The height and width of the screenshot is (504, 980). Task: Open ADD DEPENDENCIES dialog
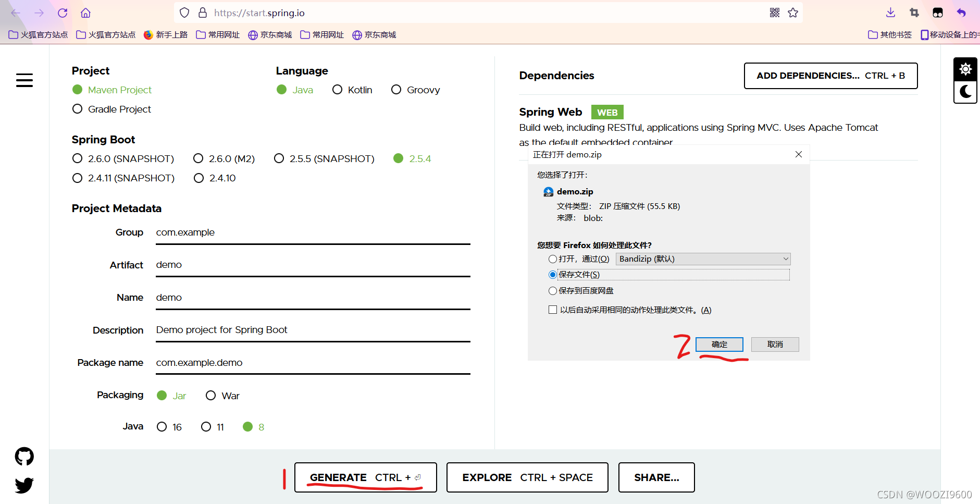click(x=831, y=76)
